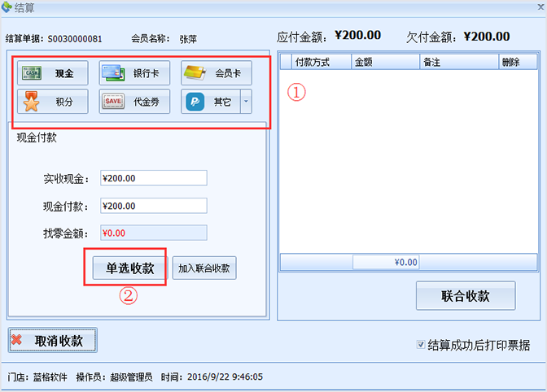Click the 删除 column header
The height and width of the screenshot is (392, 547).
[518, 63]
